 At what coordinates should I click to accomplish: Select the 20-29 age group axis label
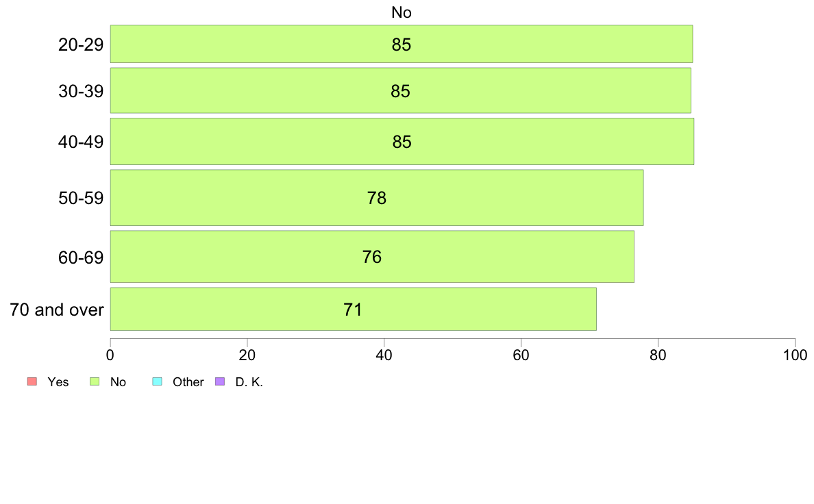(x=81, y=45)
